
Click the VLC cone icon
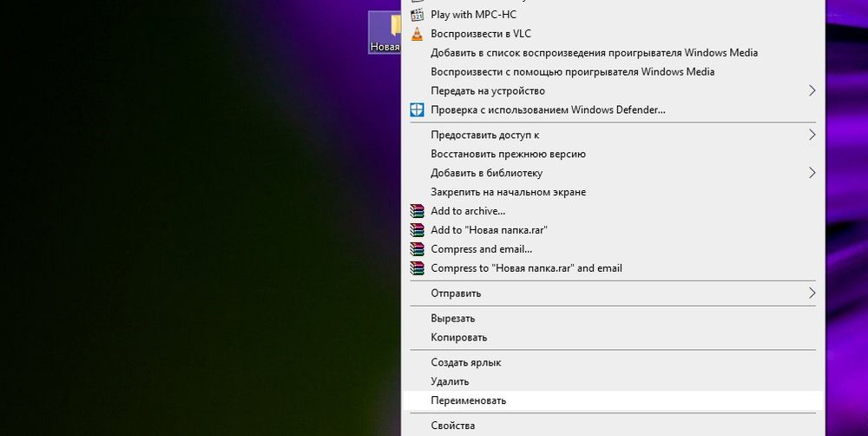(417, 34)
